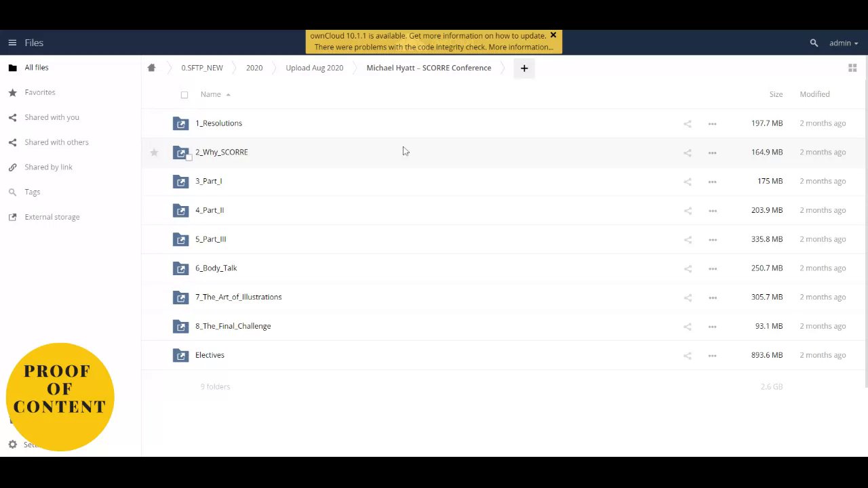This screenshot has width=868, height=488.
Task: Click the 7_The_Art_of_Illustrations folder icon
Action: [180, 297]
